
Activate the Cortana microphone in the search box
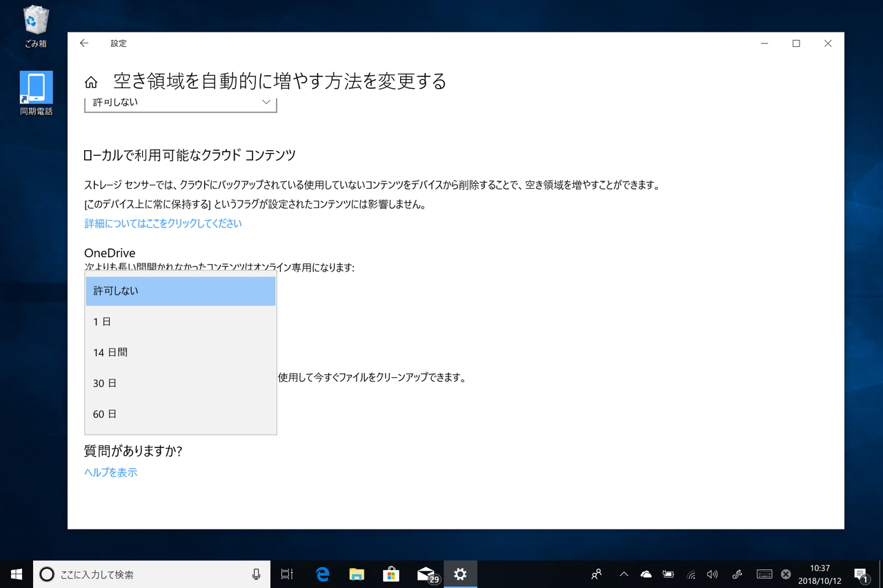(257, 574)
